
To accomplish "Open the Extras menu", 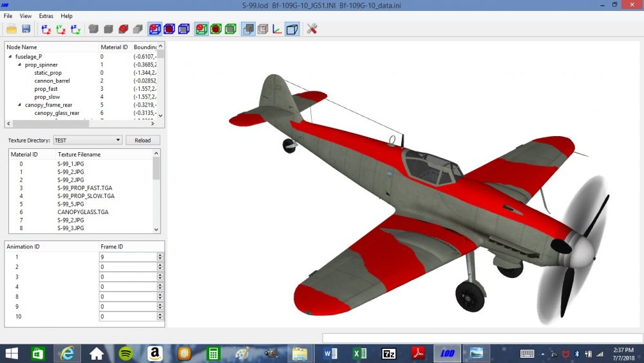I will tap(46, 16).
